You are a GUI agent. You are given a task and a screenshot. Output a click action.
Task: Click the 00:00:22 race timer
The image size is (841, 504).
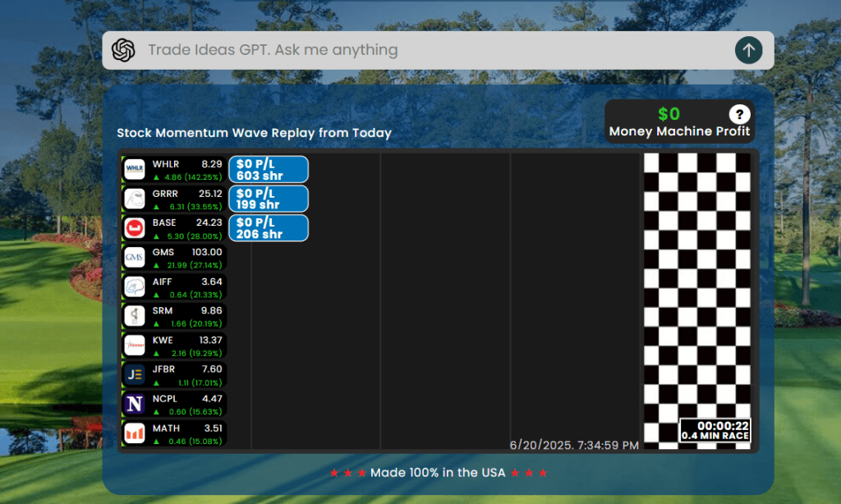[x=723, y=426]
